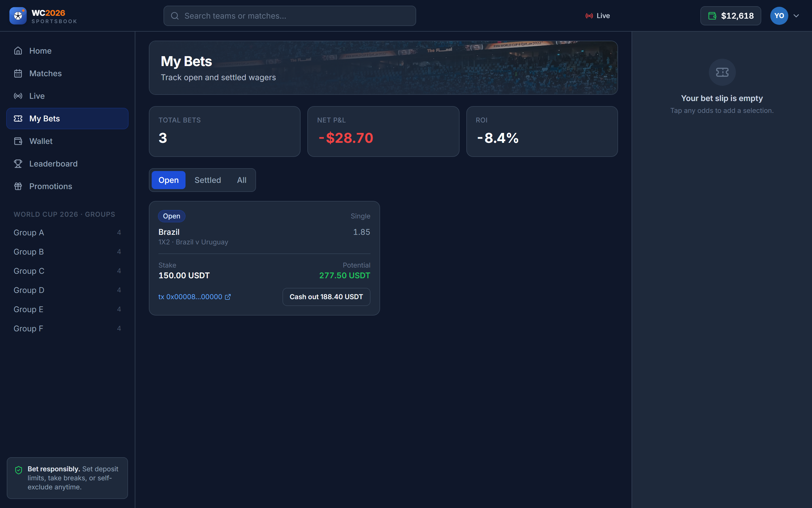This screenshot has height=508, width=812.
Task: Click the My Bets page heading
Action: (x=186, y=62)
